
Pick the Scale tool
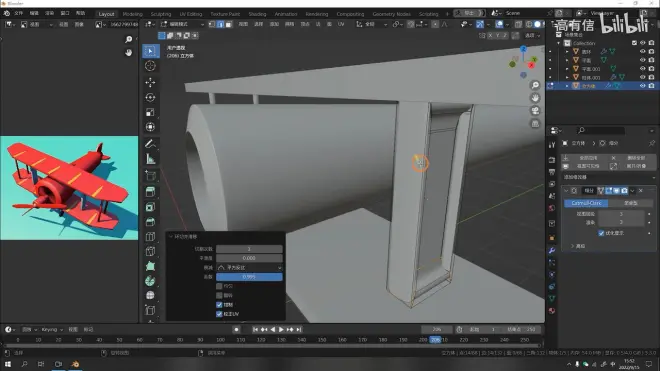(150, 112)
